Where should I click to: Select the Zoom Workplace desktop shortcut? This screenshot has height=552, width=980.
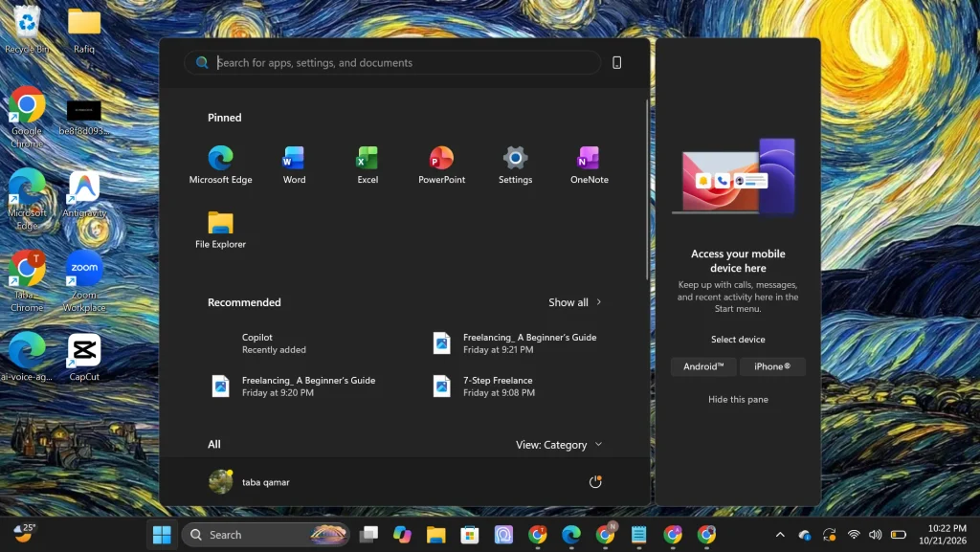tap(84, 281)
